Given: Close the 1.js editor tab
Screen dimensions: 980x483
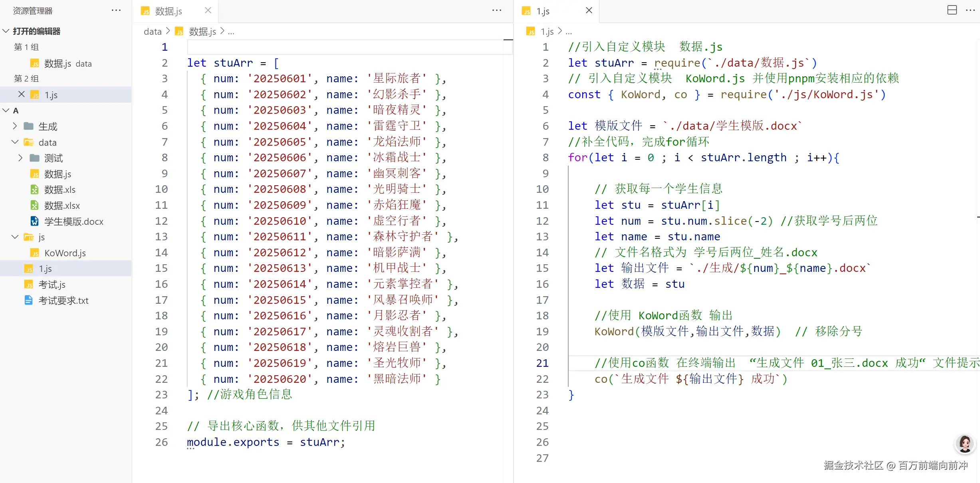Looking at the screenshot, I should coord(589,10).
